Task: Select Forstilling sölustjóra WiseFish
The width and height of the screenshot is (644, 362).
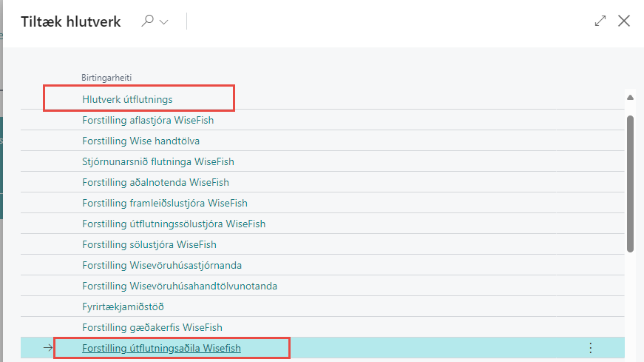Action: pyautogui.click(x=149, y=244)
